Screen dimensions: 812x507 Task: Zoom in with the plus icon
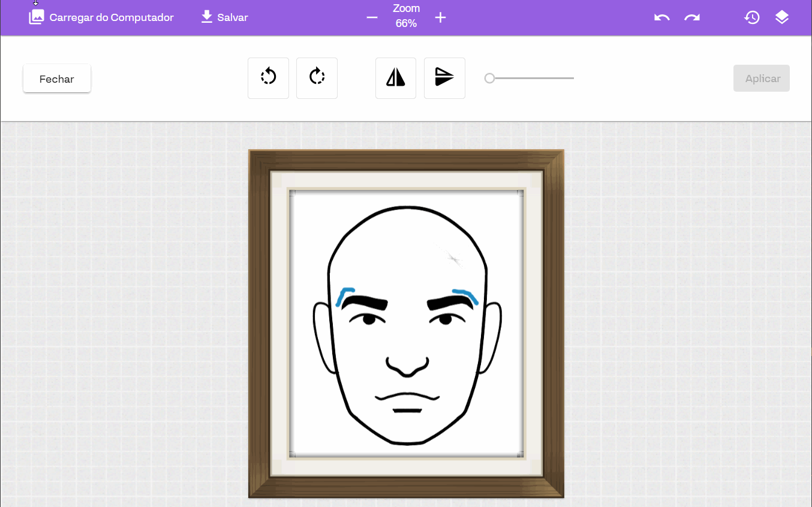(440, 17)
